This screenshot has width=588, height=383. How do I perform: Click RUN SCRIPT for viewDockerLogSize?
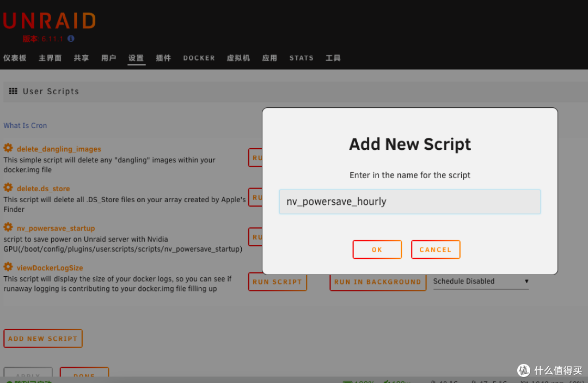277,282
